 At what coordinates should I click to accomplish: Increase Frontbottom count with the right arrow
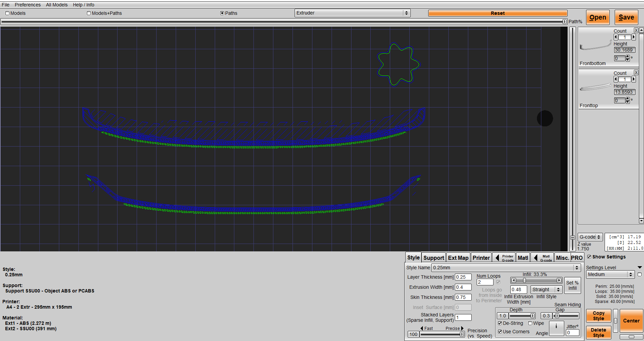(634, 37)
